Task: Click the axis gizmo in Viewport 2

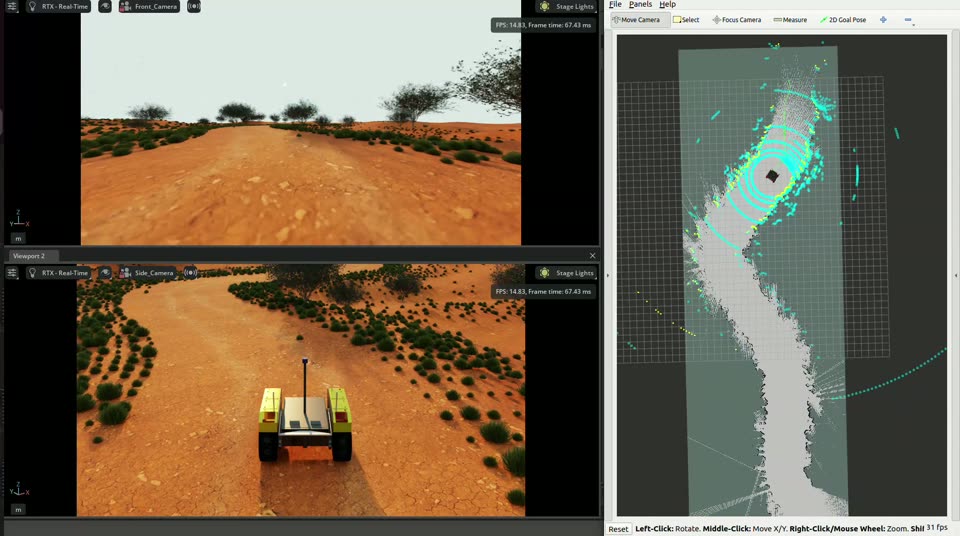Action: click(19, 489)
